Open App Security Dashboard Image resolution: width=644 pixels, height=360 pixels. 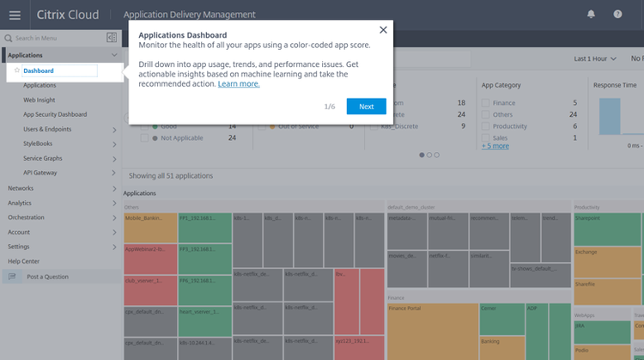pos(55,114)
